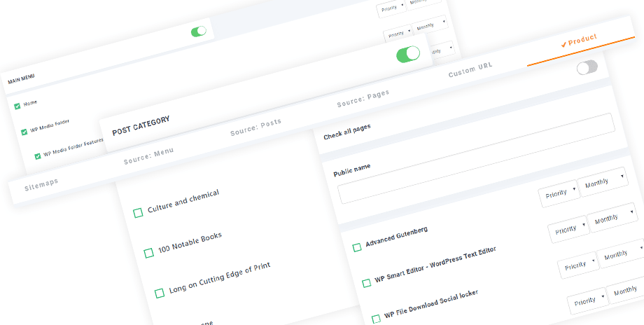The height and width of the screenshot is (325, 644).
Task: Switch to the Sitemaps tab
Action: 41,185
